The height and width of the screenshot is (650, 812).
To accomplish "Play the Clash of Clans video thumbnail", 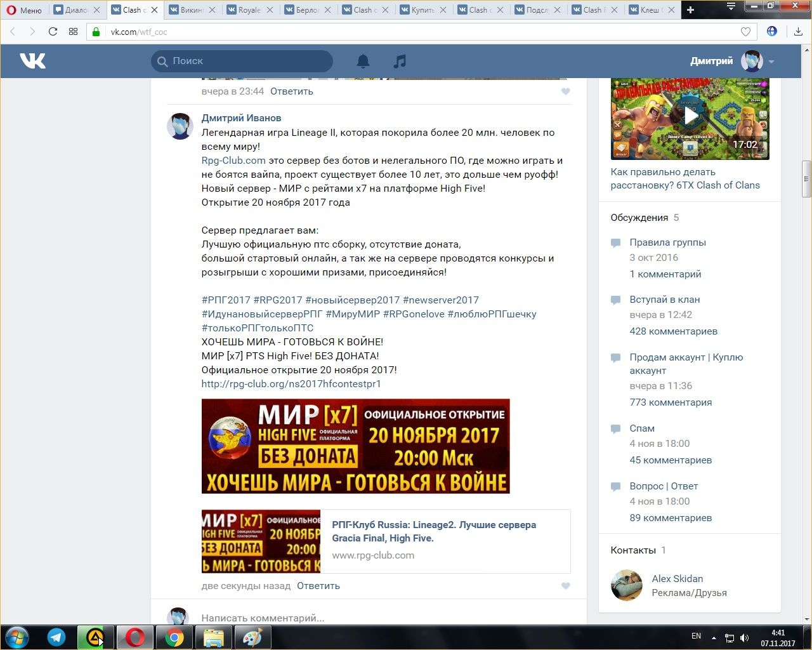I will [690, 116].
